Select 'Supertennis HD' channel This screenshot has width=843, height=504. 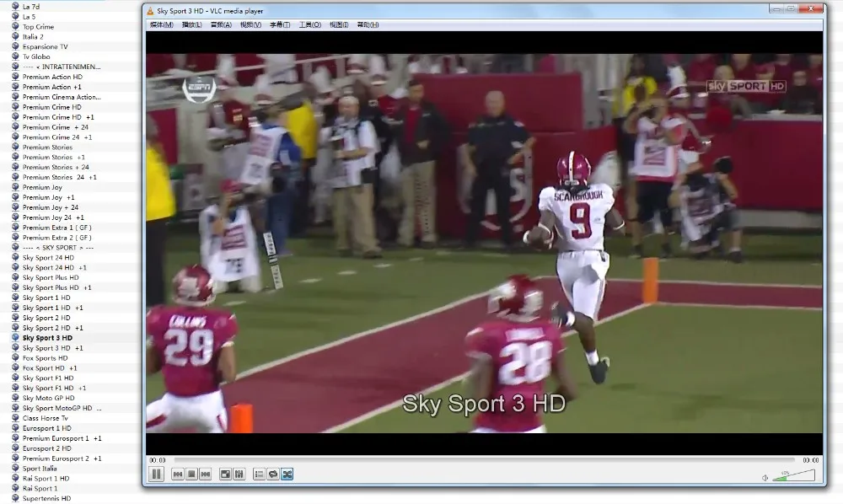[46, 499]
